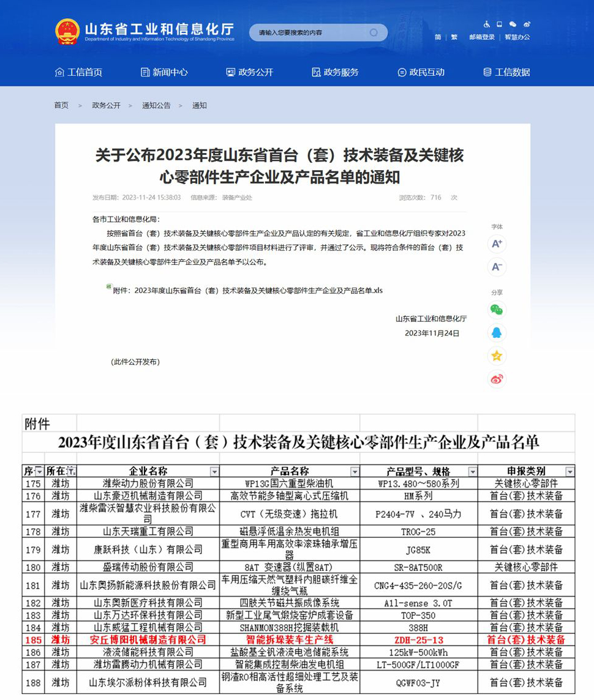Open the mobile version icon in the top bar
Screen dimensions: 594x700
499,24
